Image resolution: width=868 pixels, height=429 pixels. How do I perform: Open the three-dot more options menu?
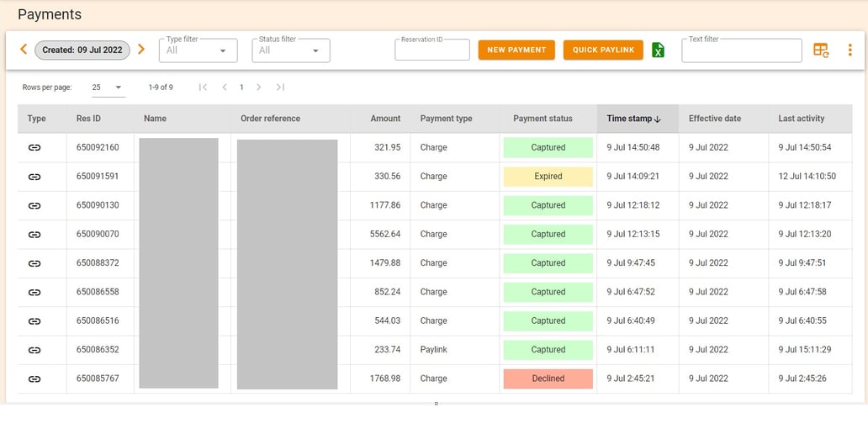coord(849,50)
